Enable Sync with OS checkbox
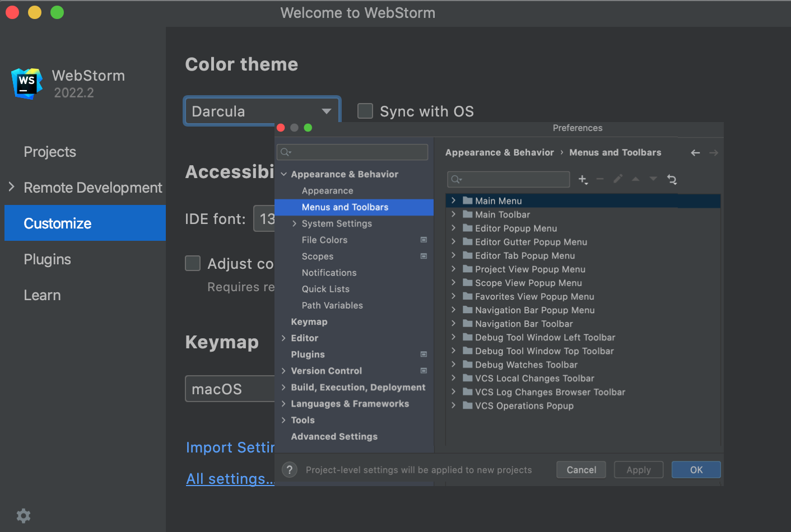The width and height of the screenshot is (791, 532). coord(365,111)
